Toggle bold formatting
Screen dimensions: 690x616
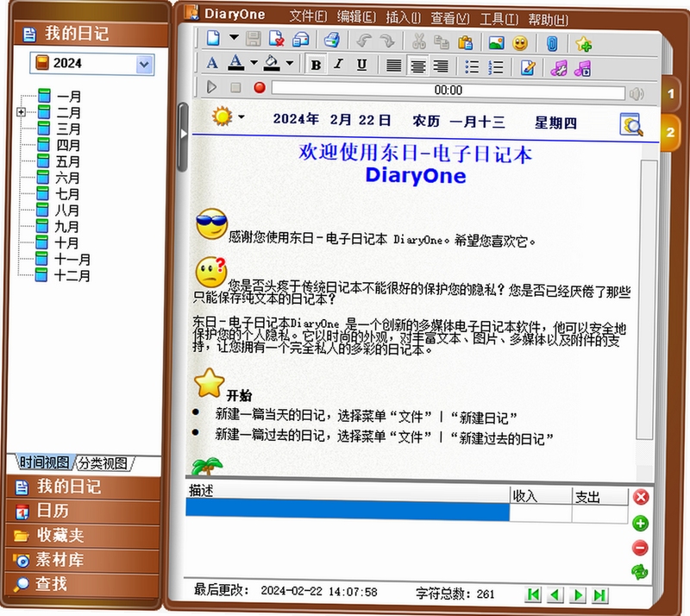pos(316,65)
